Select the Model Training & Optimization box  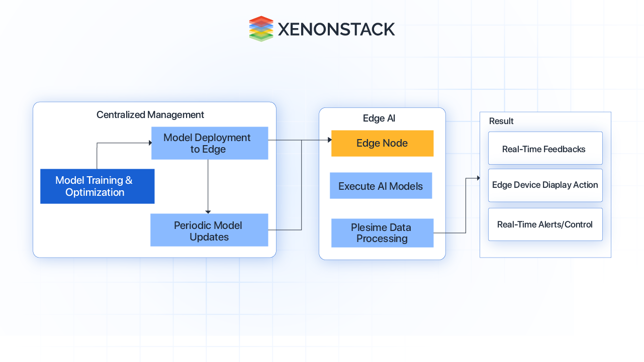[x=97, y=186]
